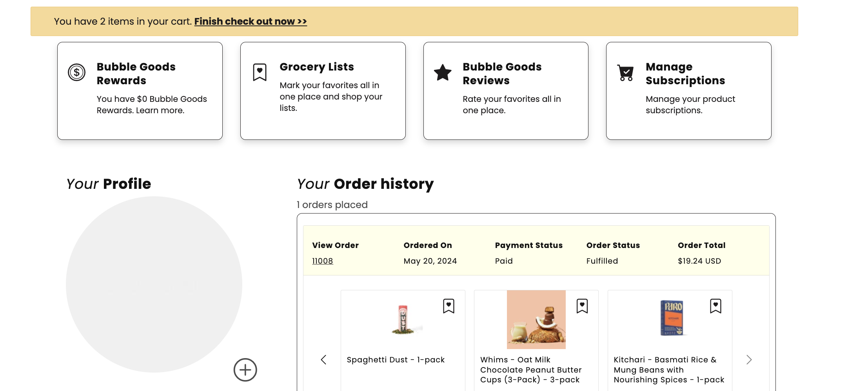Open the Whims chocolate cups product image
This screenshot has height=391, width=868.
(536, 320)
